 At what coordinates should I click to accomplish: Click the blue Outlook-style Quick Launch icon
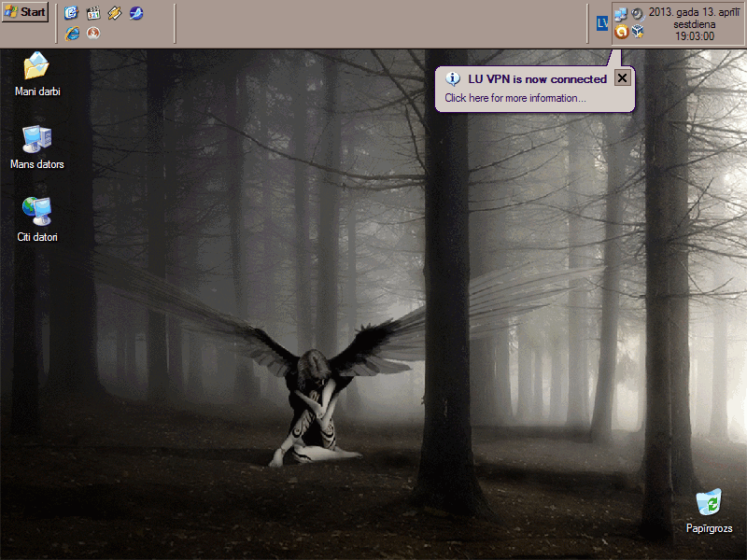(x=72, y=13)
